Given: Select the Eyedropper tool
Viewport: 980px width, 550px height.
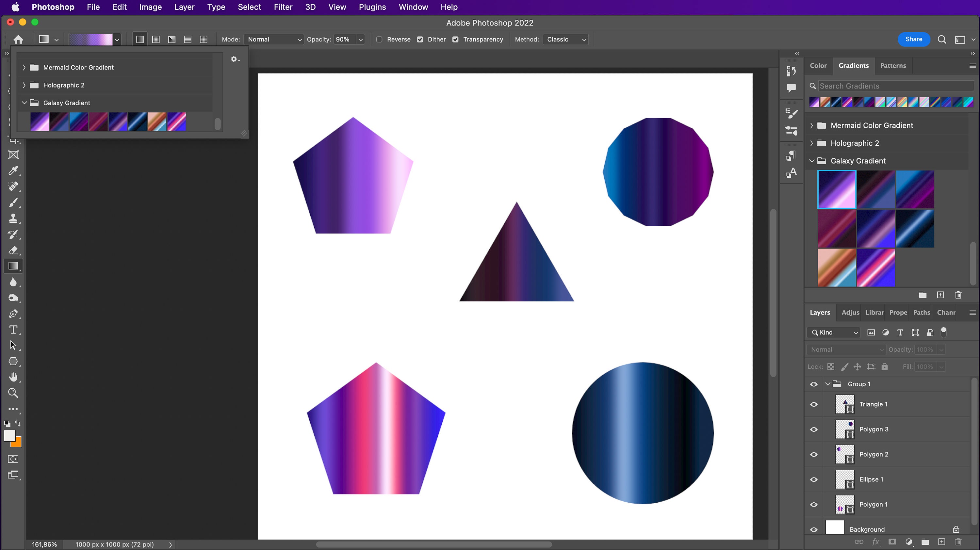Looking at the screenshot, I should pos(14,171).
